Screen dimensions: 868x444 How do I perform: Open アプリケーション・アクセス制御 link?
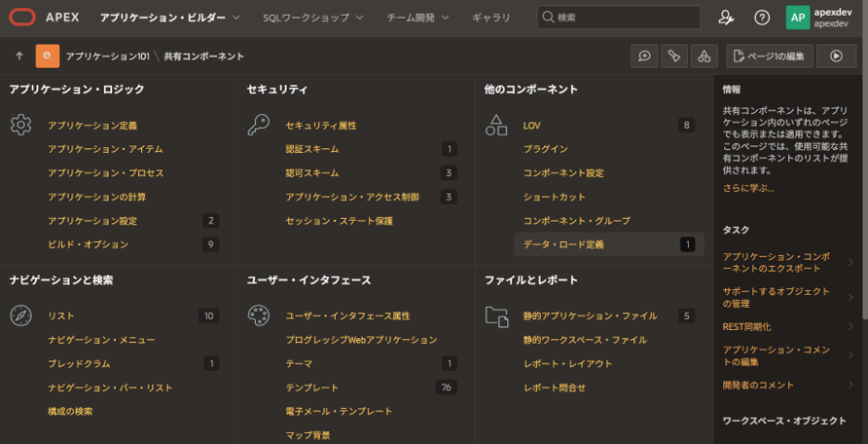click(352, 197)
